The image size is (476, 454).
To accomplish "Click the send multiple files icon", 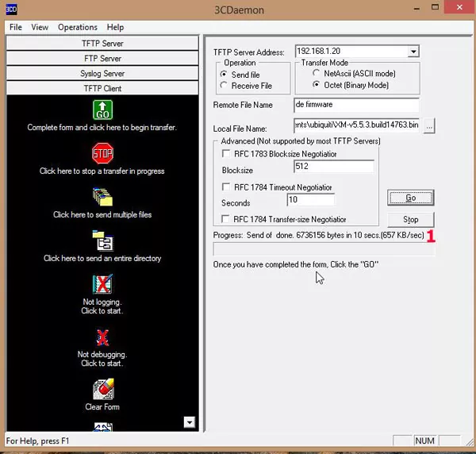I will 102,196.
